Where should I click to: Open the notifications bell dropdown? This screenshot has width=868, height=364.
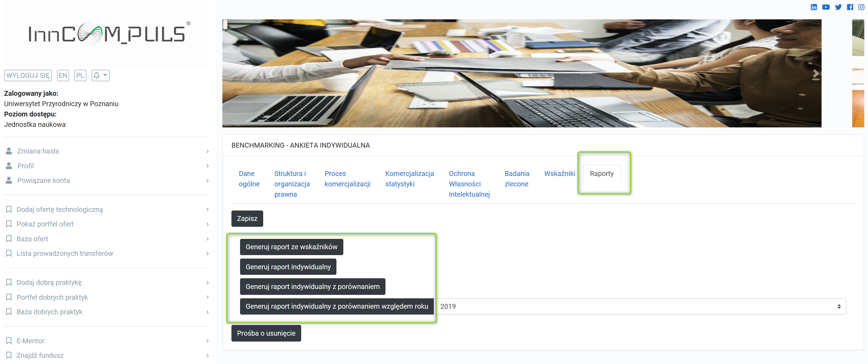pos(100,75)
